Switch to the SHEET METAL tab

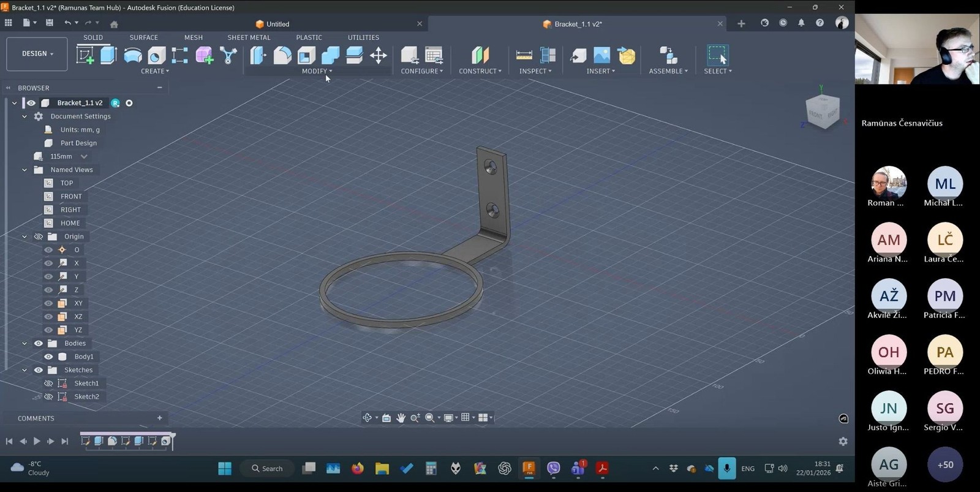point(249,37)
